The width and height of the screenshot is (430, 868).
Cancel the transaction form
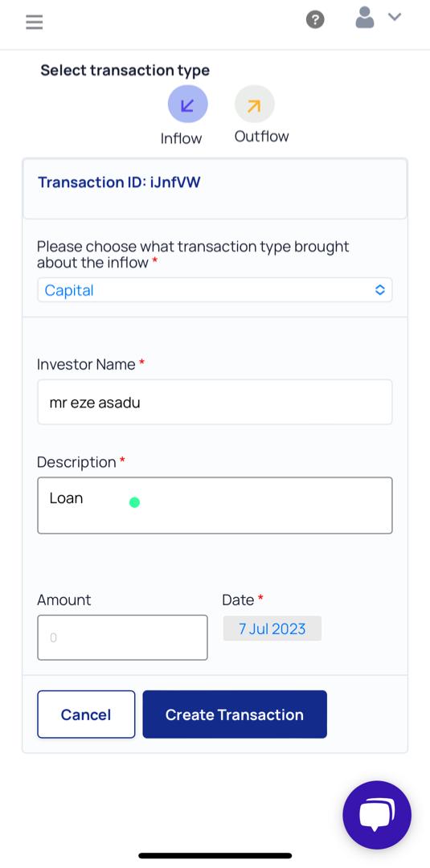point(86,714)
